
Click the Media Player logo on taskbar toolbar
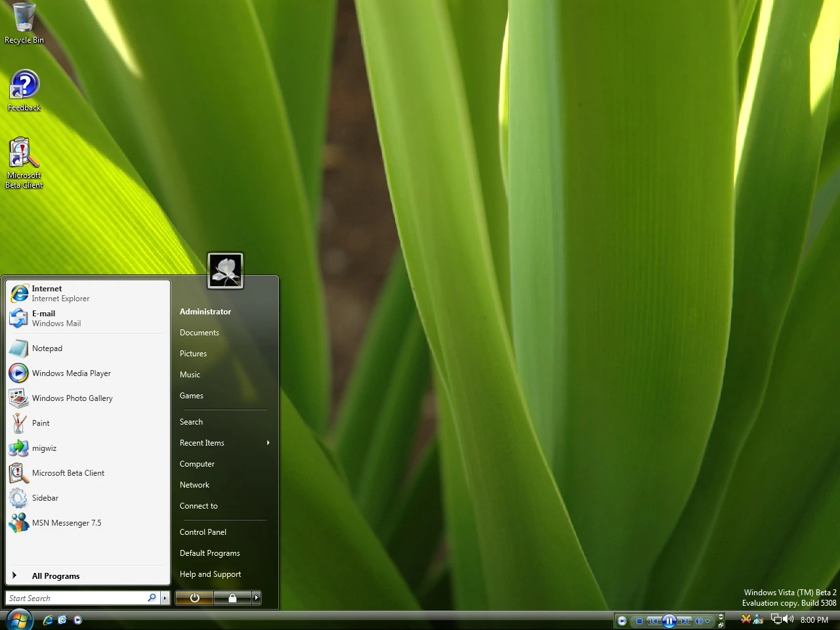click(622, 621)
